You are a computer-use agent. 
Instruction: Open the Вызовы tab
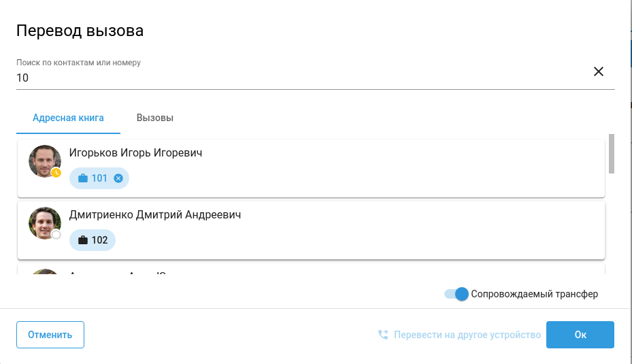pos(154,118)
